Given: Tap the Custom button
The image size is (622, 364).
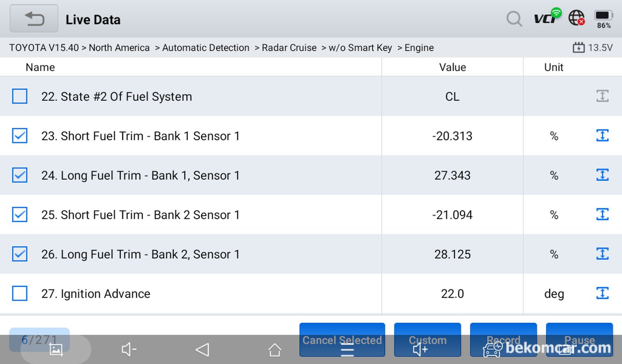Looking at the screenshot, I should (x=427, y=340).
